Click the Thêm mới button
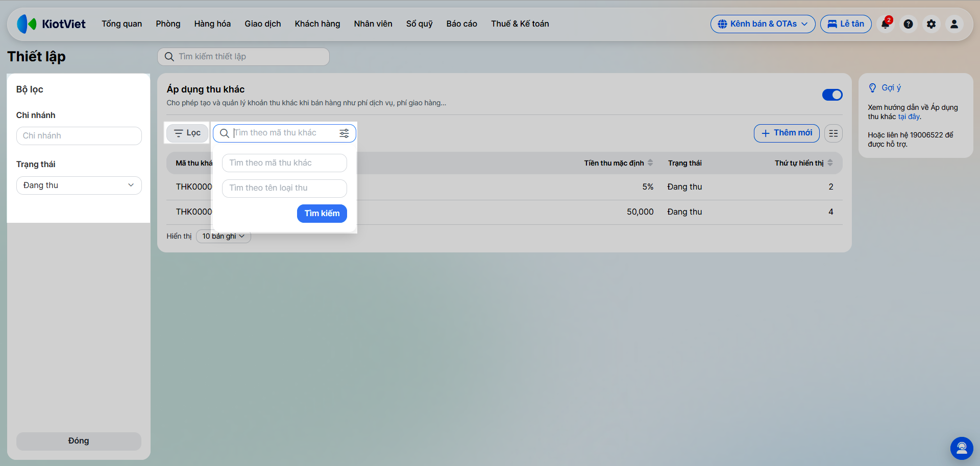The image size is (980, 466). pyautogui.click(x=787, y=133)
